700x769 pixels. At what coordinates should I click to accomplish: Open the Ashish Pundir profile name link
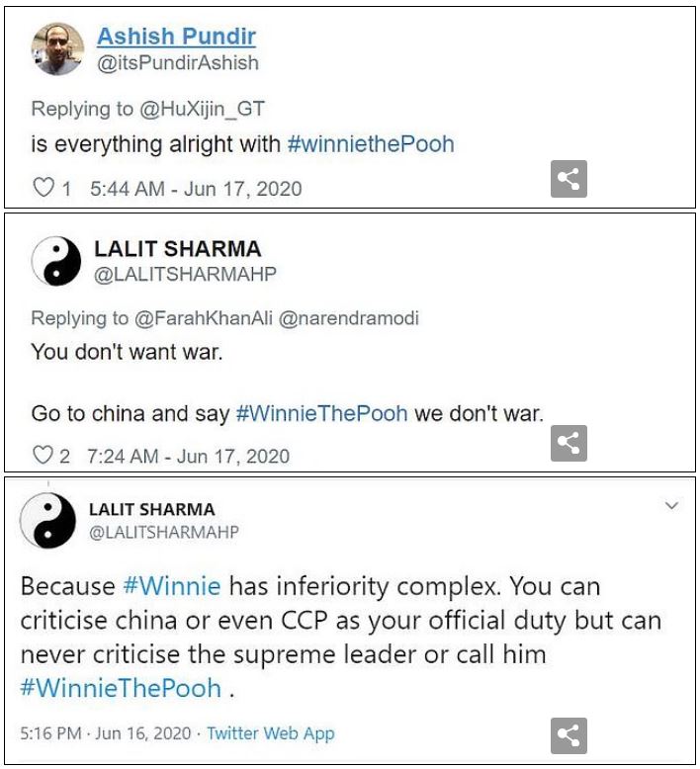(176, 37)
